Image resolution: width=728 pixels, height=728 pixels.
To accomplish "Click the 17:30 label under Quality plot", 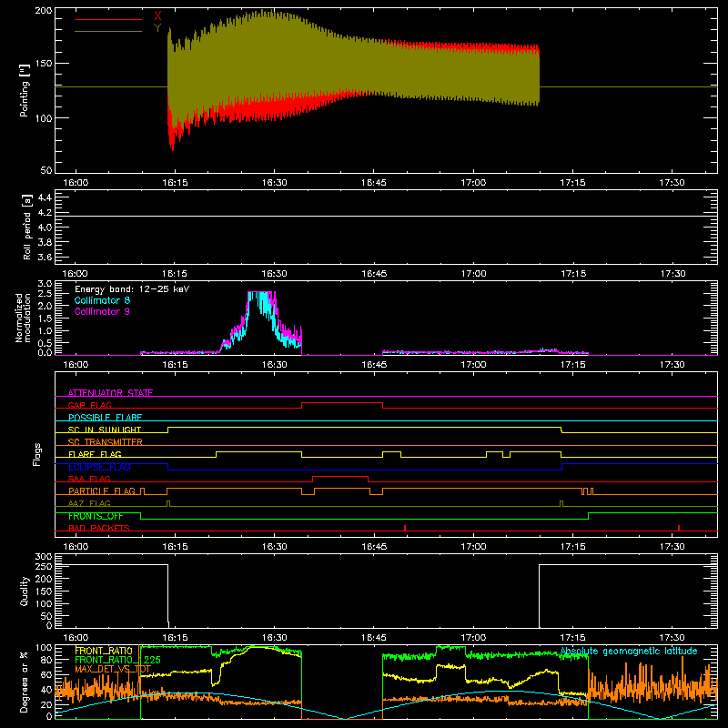I will 672,638.
